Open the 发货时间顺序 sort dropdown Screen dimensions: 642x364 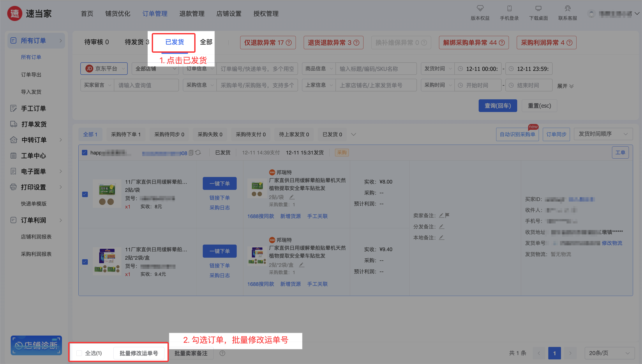point(603,134)
